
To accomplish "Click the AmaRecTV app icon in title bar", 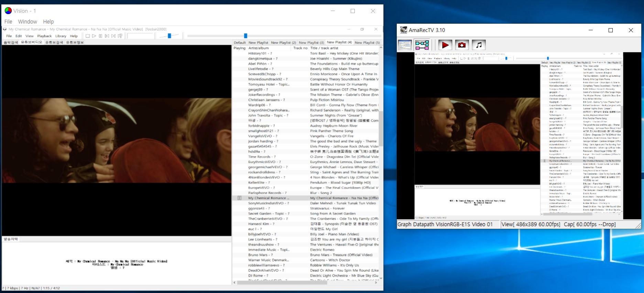I will click(403, 30).
